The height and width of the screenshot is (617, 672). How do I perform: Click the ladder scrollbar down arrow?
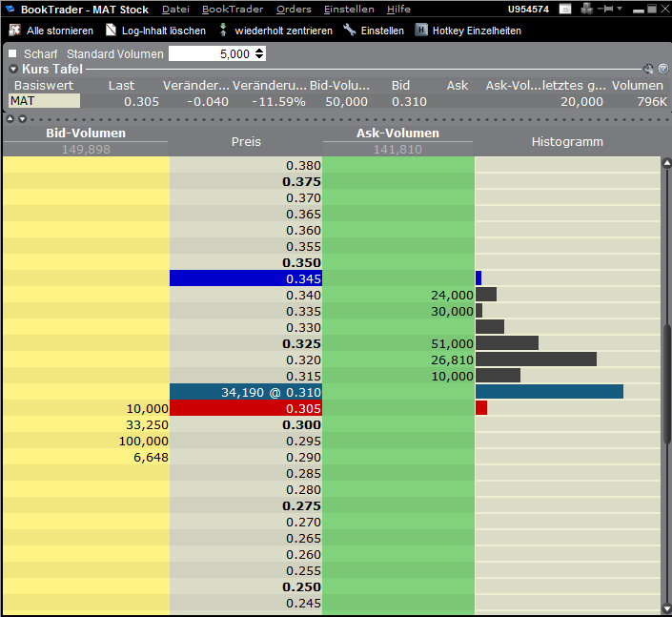[x=666, y=608]
